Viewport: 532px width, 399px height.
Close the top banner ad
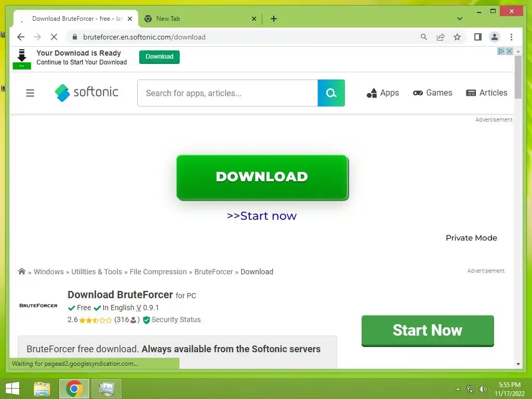point(509,51)
